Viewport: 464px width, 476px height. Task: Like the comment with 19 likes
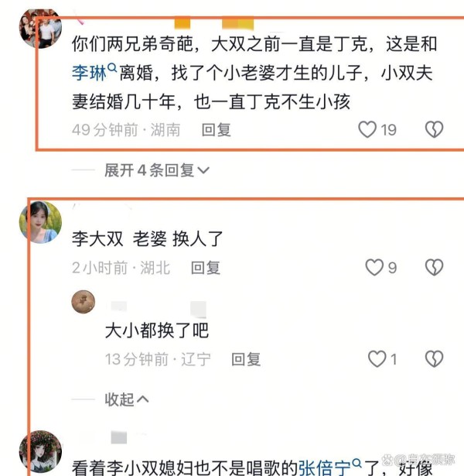(x=367, y=129)
